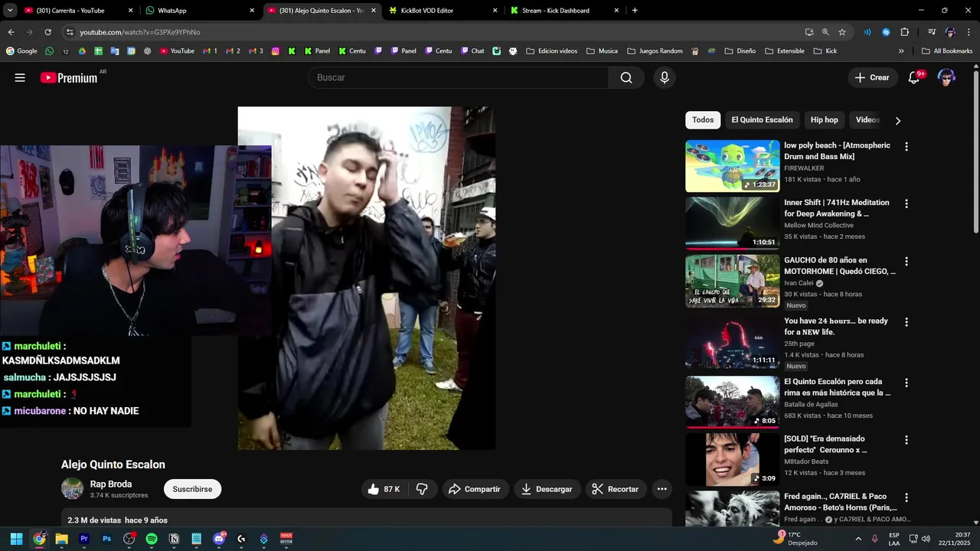Screen dimensions: 980x551
Task: Open the notifications bell
Action: 913,77
